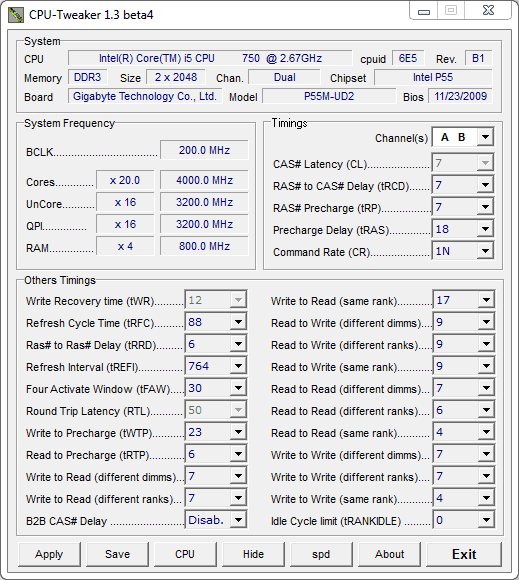The height and width of the screenshot is (580, 519).
Task: Click the UnCore multiplier x 16 field
Action: coord(125,202)
